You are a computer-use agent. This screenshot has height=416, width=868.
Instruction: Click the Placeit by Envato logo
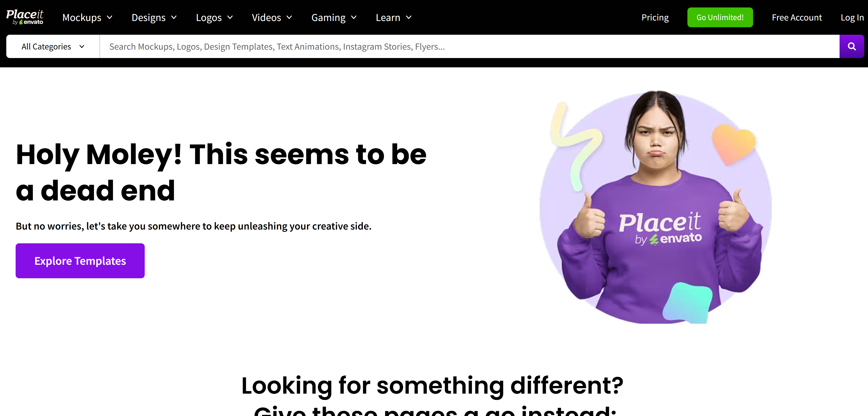(25, 17)
